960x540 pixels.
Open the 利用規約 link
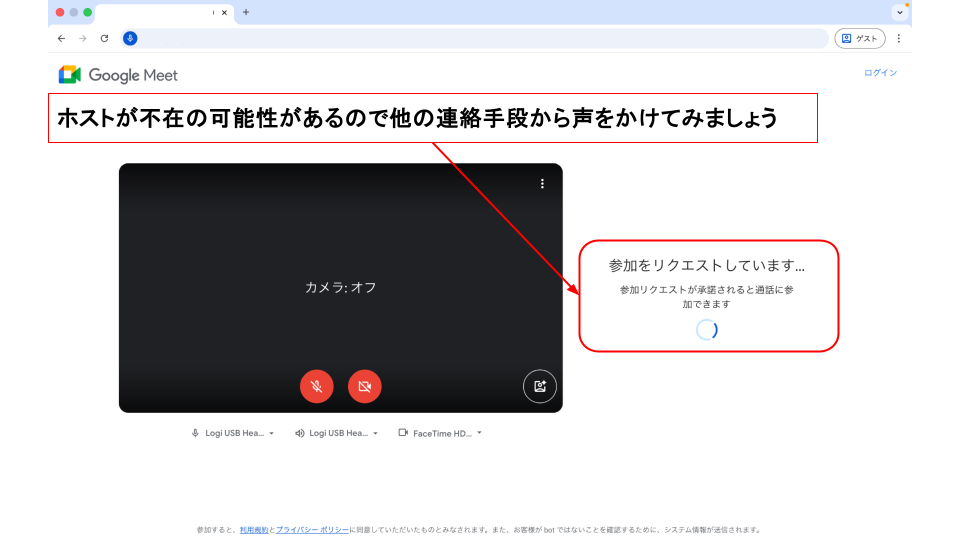pyautogui.click(x=253, y=530)
